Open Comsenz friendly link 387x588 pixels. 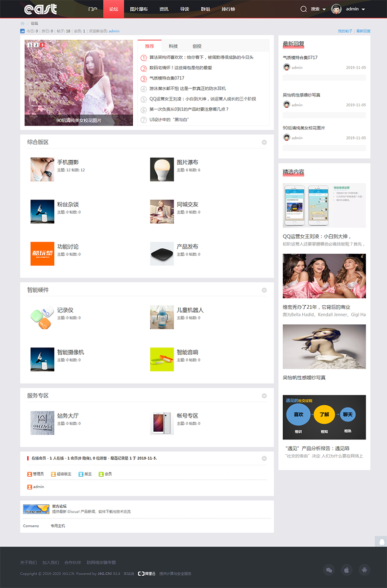[x=31, y=526]
